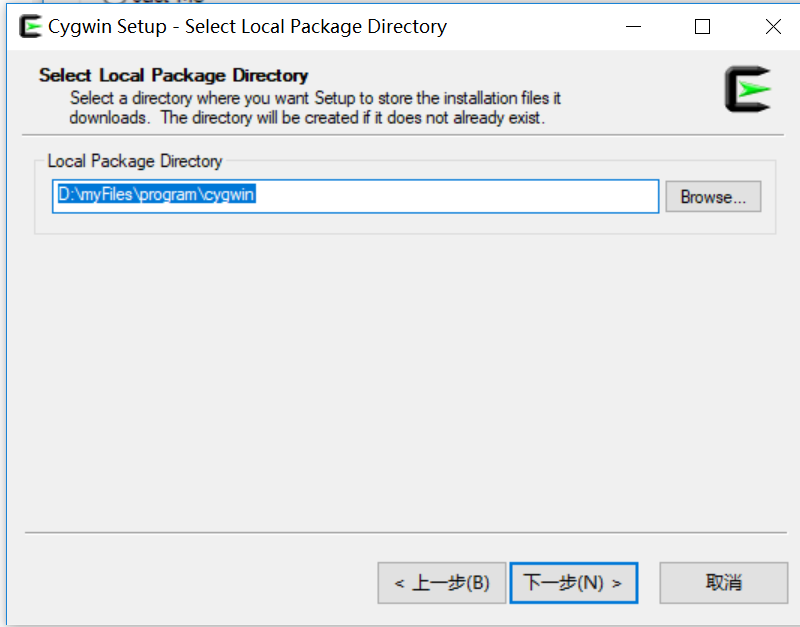The width and height of the screenshot is (800, 627).
Task: Click the bold Select Local Package Directory heading
Action: (x=173, y=75)
